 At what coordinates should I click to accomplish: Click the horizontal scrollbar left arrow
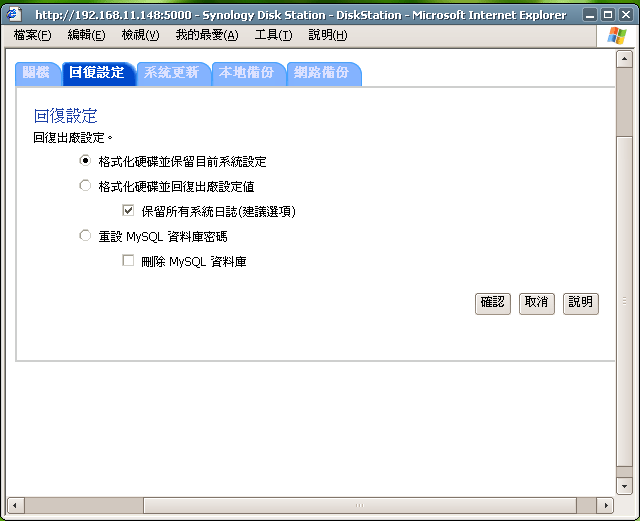point(16,505)
